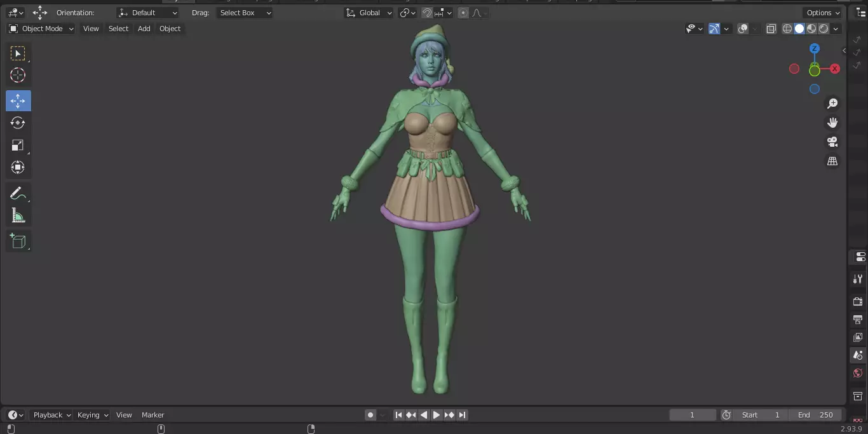
Task: Open the Select menu
Action: (x=118, y=29)
